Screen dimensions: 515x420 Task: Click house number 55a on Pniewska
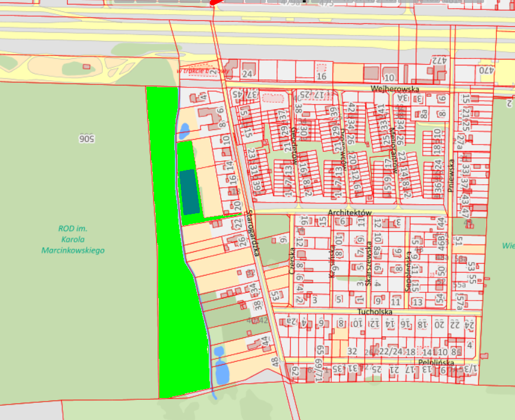pos(459,285)
